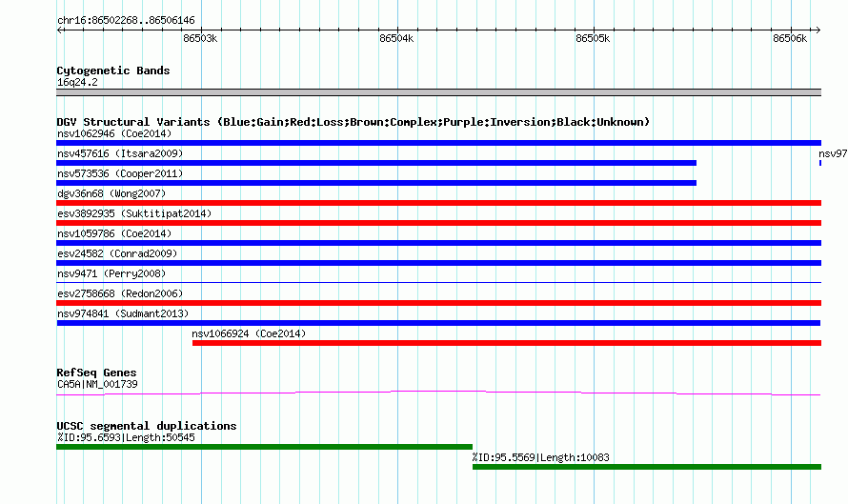Click the DGV Structural Variants track title
This screenshot has width=848, height=504.
point(353,122)
